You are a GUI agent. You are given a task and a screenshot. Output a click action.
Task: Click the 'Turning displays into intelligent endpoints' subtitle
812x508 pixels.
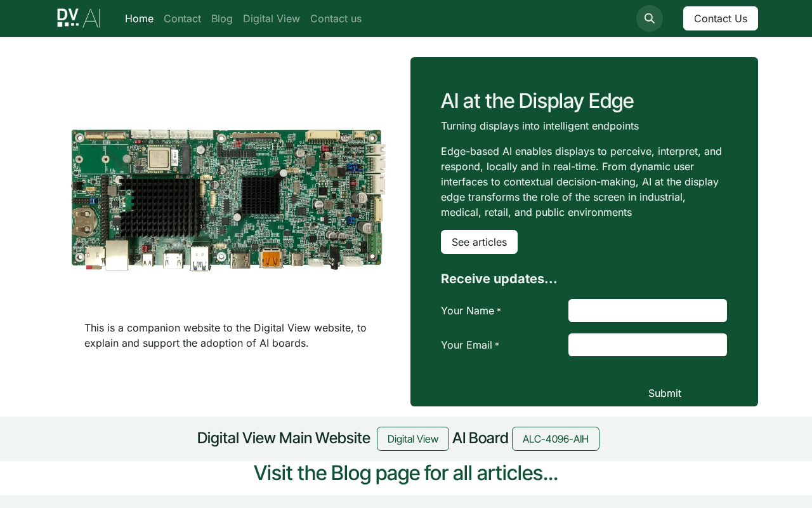point(540,126)
